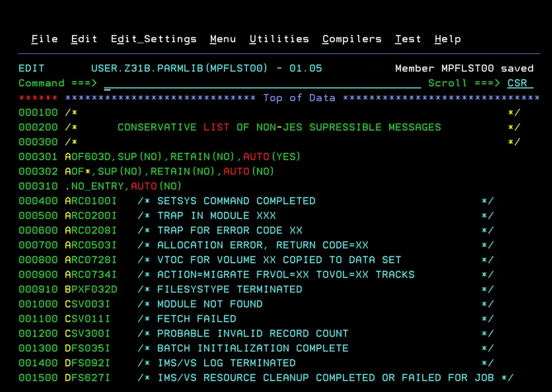Click line number 001000
This screenshot has height=392, width=552.
point(38,304)
